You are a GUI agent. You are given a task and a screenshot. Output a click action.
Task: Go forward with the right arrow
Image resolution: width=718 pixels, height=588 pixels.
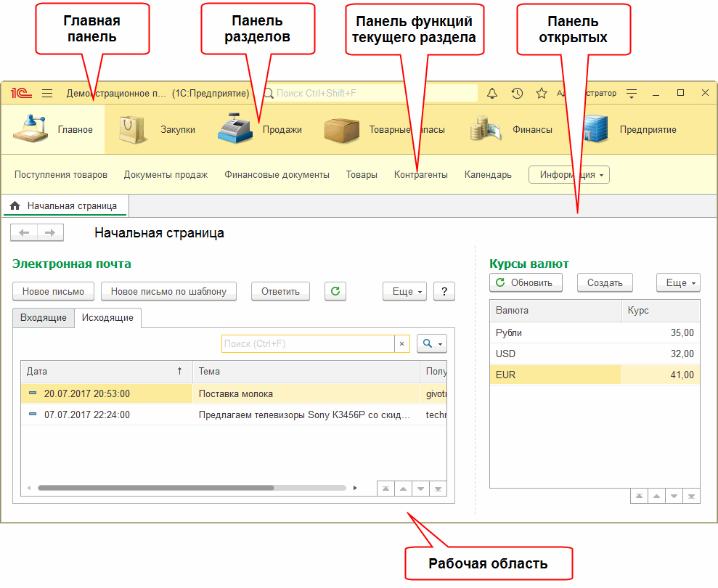coord(50,232)
